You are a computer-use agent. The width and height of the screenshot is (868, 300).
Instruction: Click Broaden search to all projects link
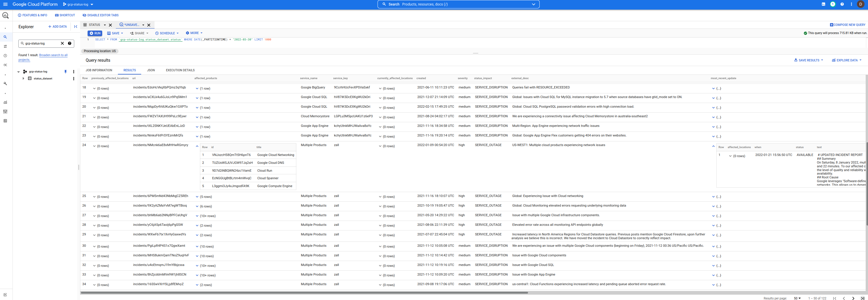[43, 58]
